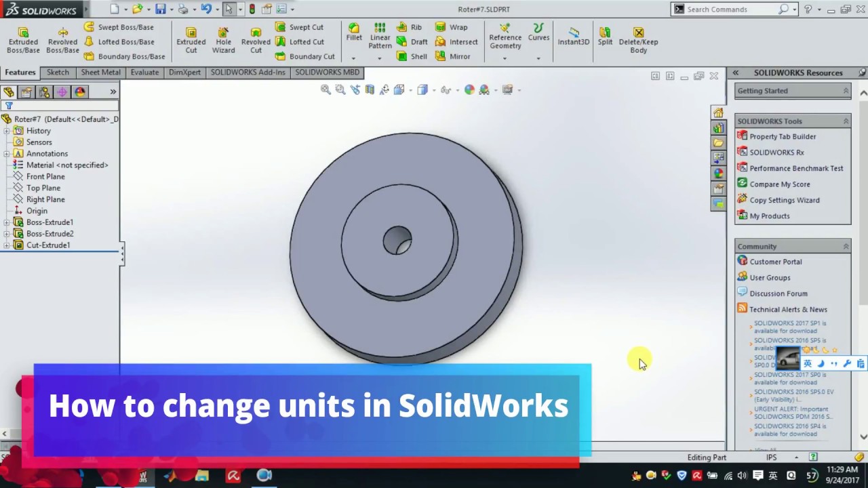The image size is (868, 488).
Task: Open the Hole Wizard
Action: click(x=223, y=41)
